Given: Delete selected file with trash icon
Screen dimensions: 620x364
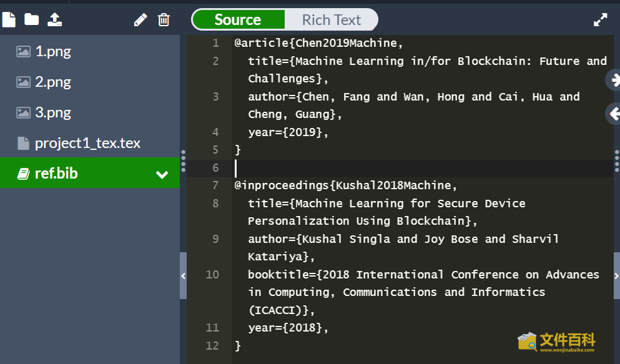Looking at the screenshot, I should click(x=164, y=20).
